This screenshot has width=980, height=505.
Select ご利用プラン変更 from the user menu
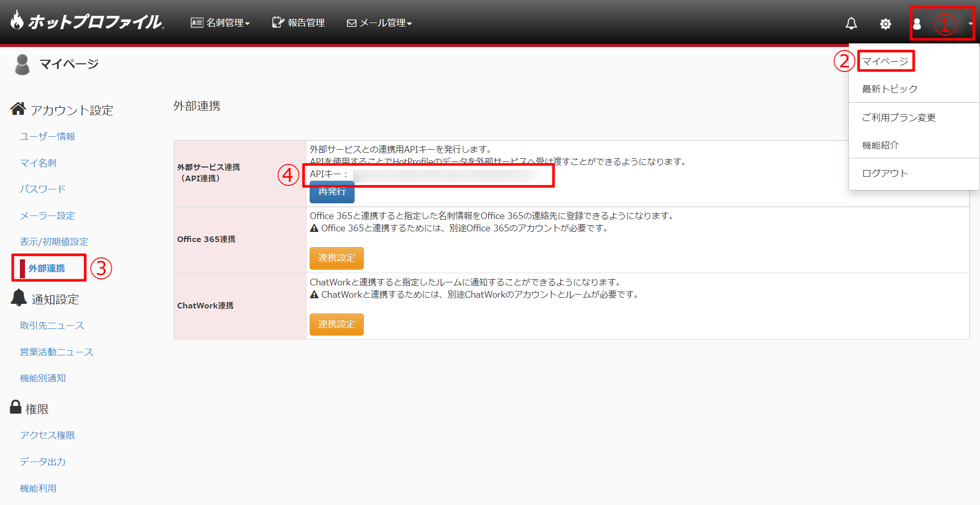point(898,117)
